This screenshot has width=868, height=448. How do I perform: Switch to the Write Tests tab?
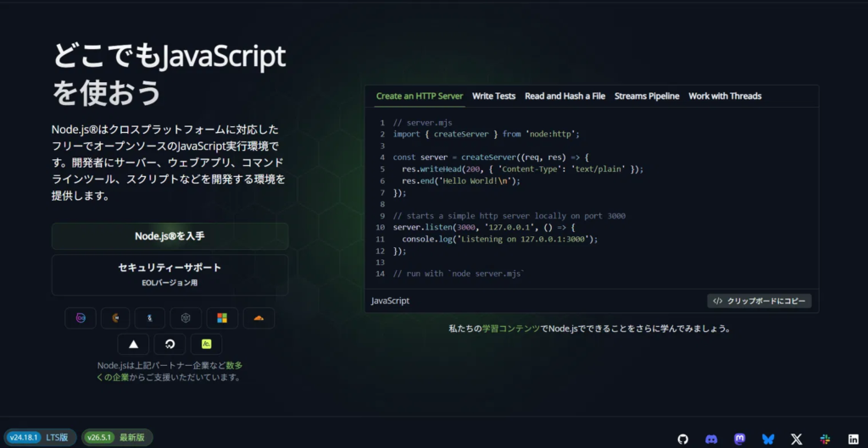pyautogui.click(x=494, y=97)
